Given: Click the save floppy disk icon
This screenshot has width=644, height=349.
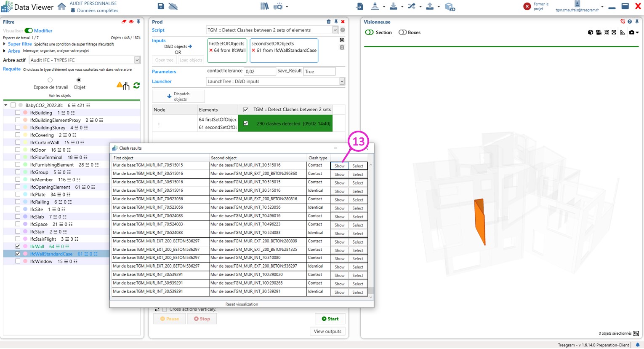Looking at the screenshot, I should click(161, 6).
